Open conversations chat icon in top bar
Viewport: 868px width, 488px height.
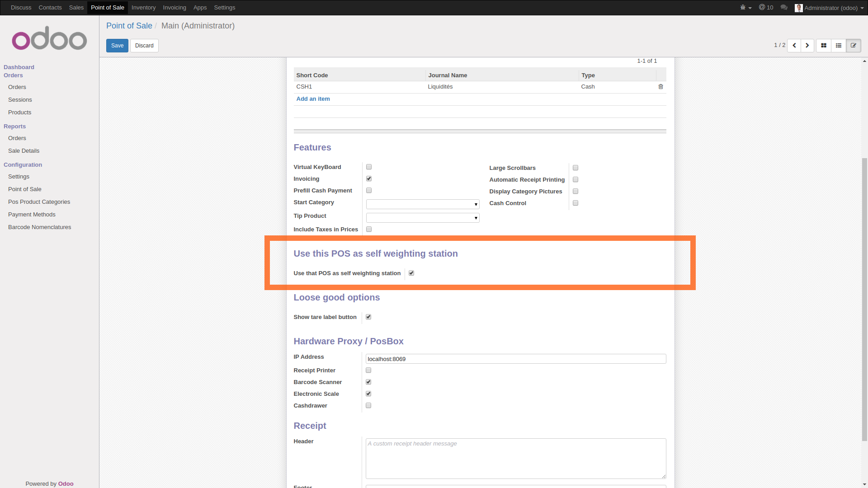[x=784, y=8]
